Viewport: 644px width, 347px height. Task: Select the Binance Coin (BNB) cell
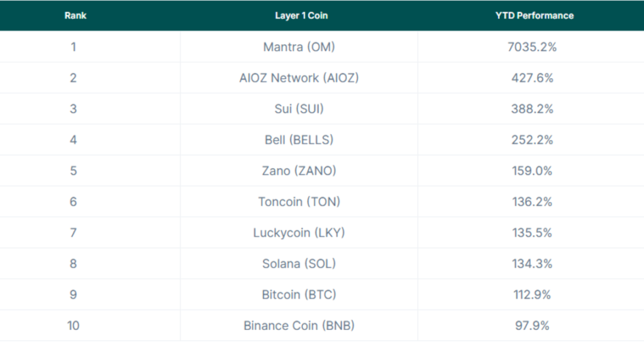click(299, 326)
